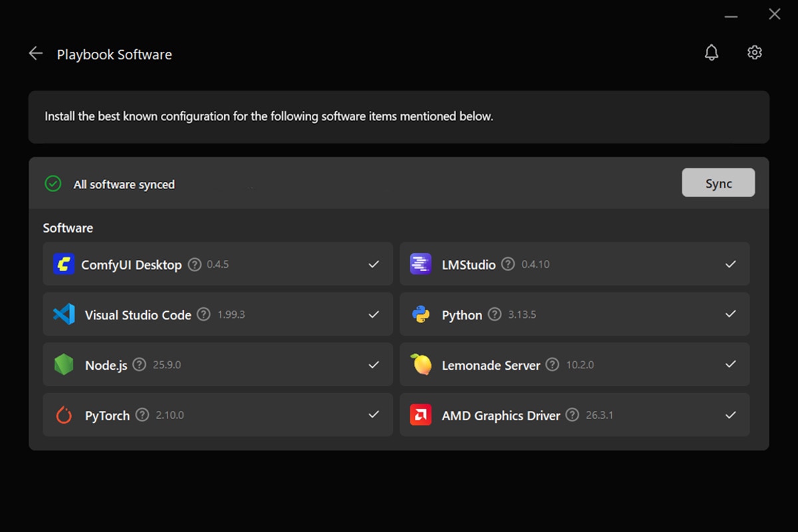
Task: Click the AMD Graphics Driver checkmark
Action: click(731, 415)
